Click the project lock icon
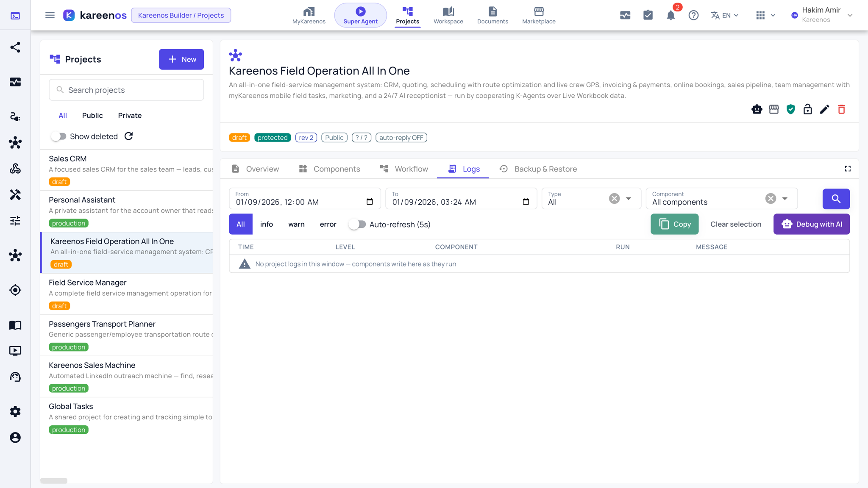The image size is (868, 488). [808, 109]
